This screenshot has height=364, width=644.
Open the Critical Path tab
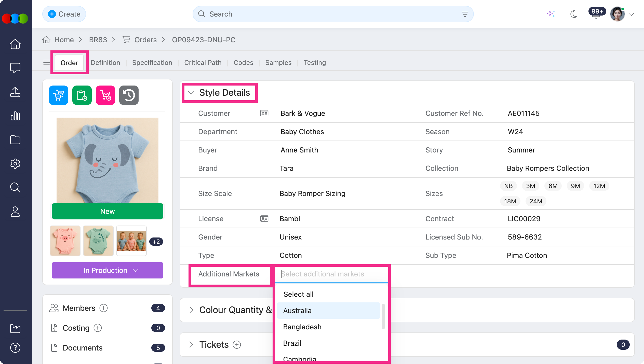203,63
